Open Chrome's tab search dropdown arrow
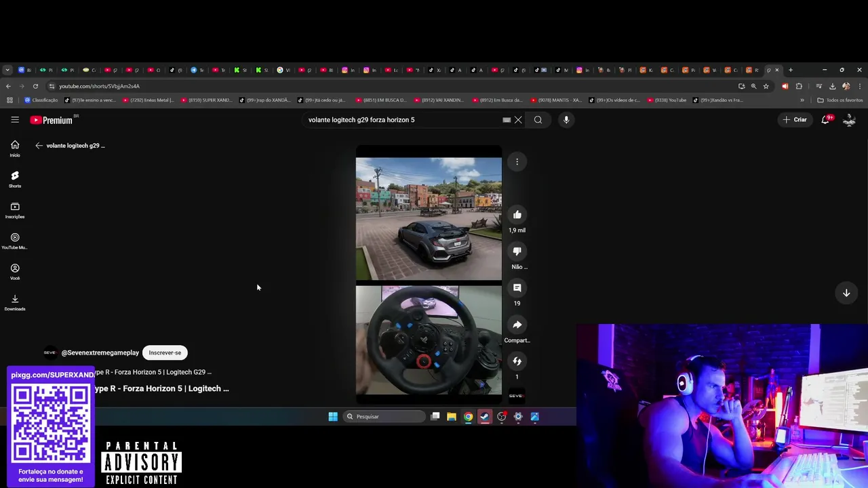This screenshot has width=868, height=488. [x=7, y=70]
